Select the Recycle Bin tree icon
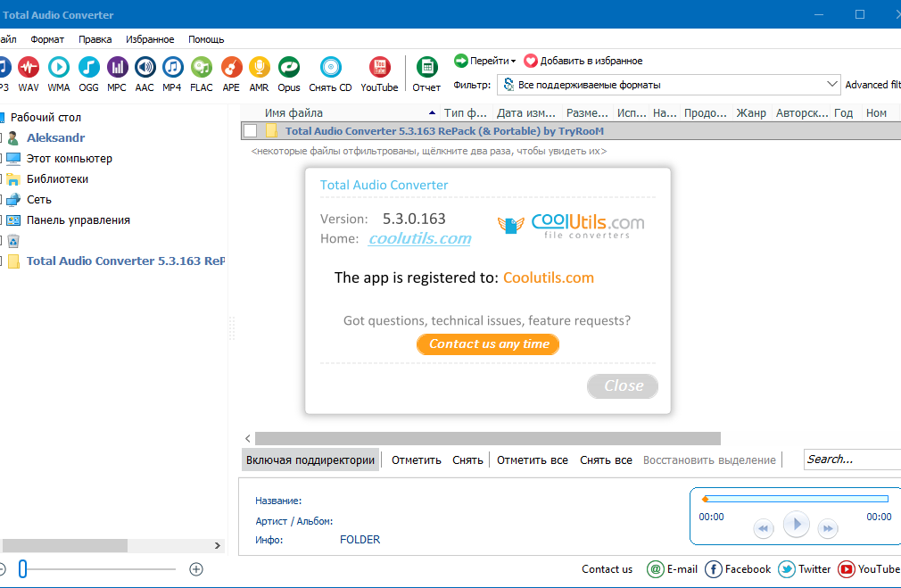 tap(13, 241)
